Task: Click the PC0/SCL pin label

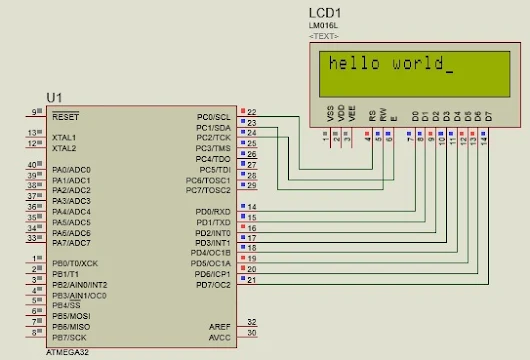Action: pos(214,117)
